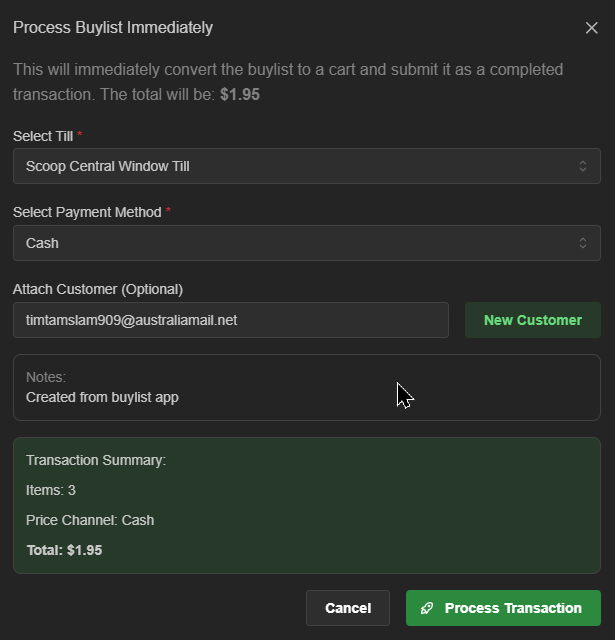The height and width of the screenshot is (640, 615).
Task: Click the New Customer button
Action: pos(533,320)
